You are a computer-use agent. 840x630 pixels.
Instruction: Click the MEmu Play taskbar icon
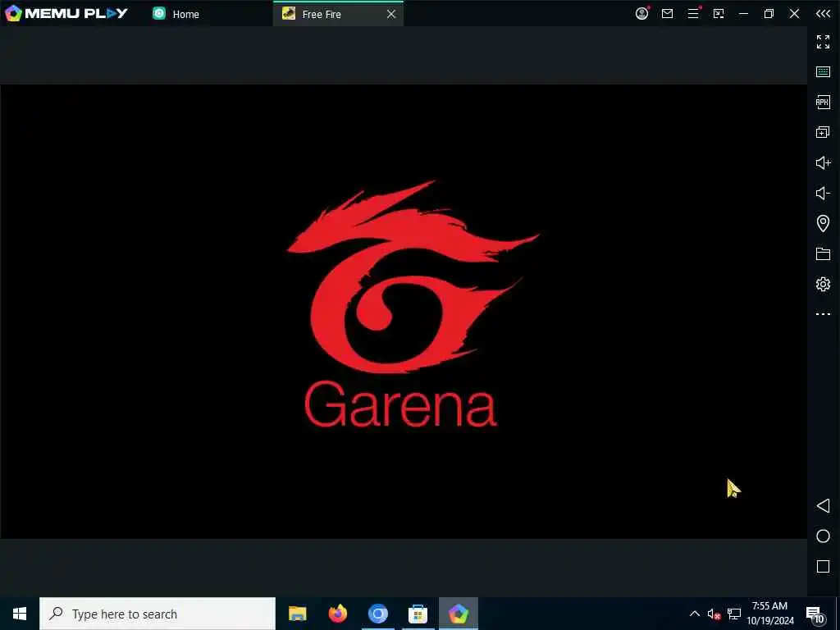[459, 614]
